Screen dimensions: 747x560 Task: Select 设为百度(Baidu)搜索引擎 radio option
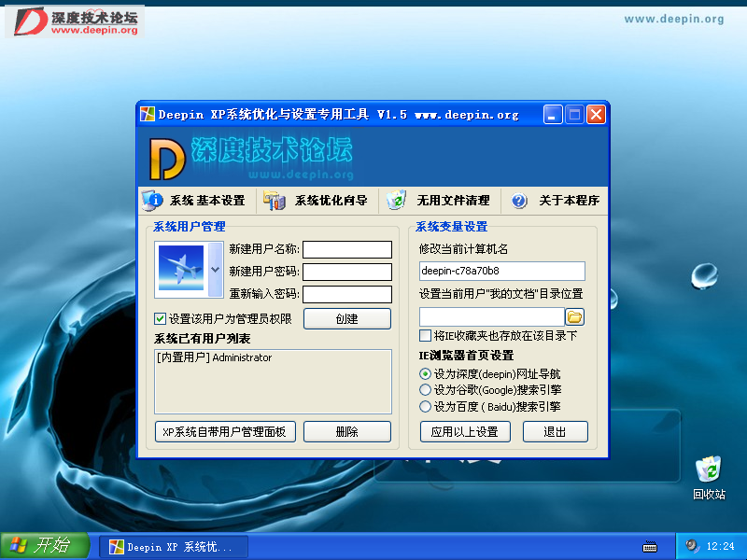pos(425,407)
